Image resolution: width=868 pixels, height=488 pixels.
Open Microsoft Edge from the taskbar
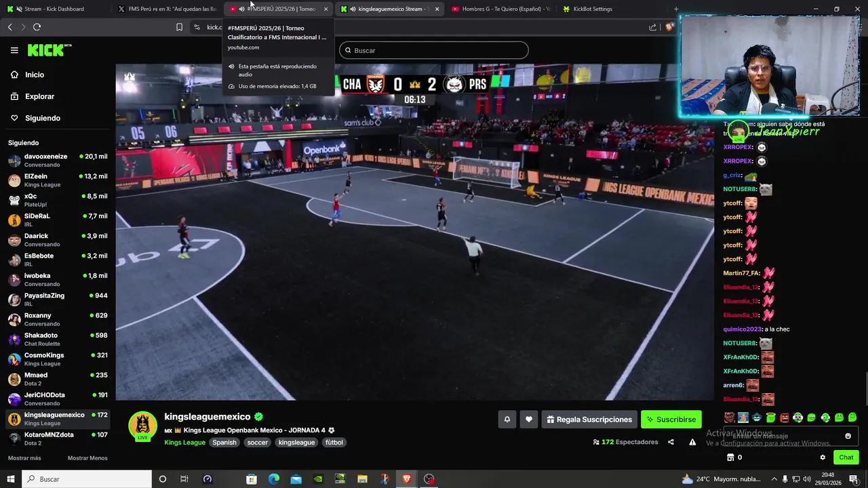pos(273,479)
